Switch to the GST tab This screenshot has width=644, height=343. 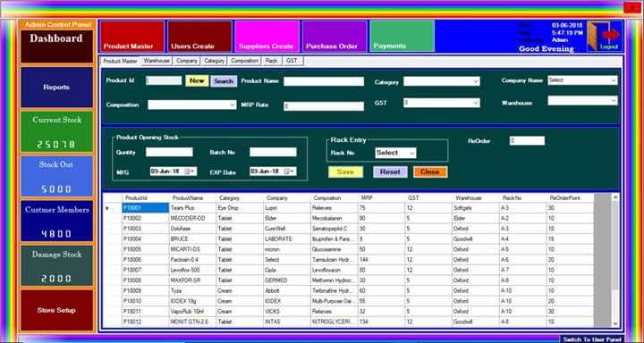(292, 61)
